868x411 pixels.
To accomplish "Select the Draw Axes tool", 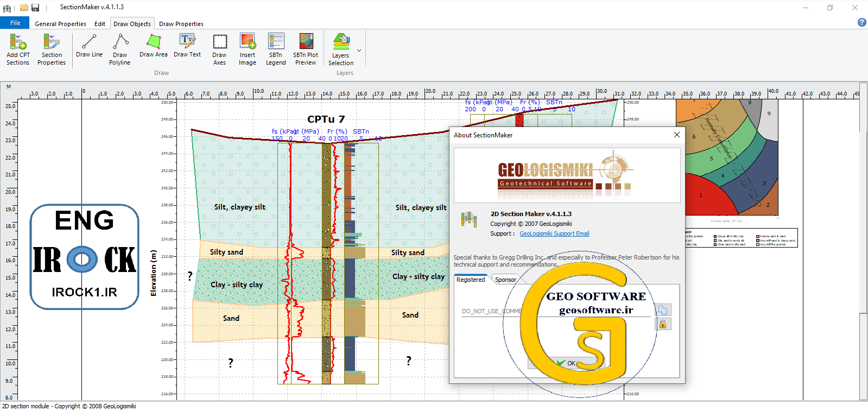I will [x=219, y=49].
